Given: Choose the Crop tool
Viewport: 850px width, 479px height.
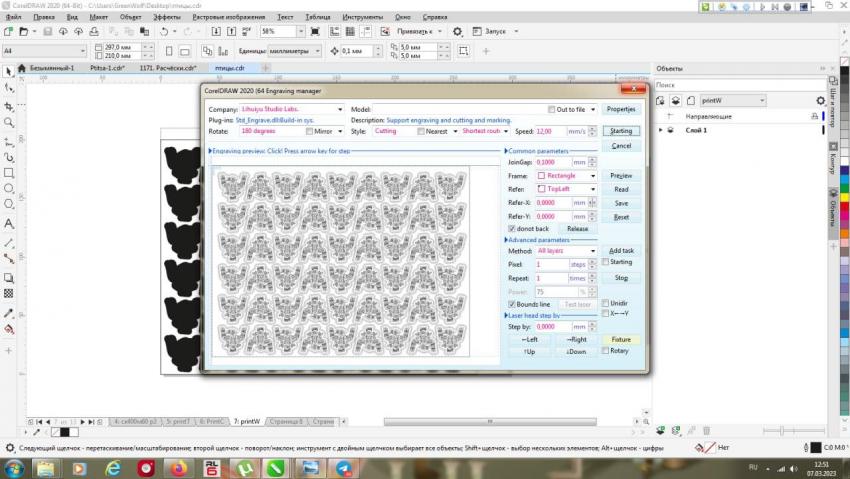Looking at the screenshot, I should coord(9,105).
